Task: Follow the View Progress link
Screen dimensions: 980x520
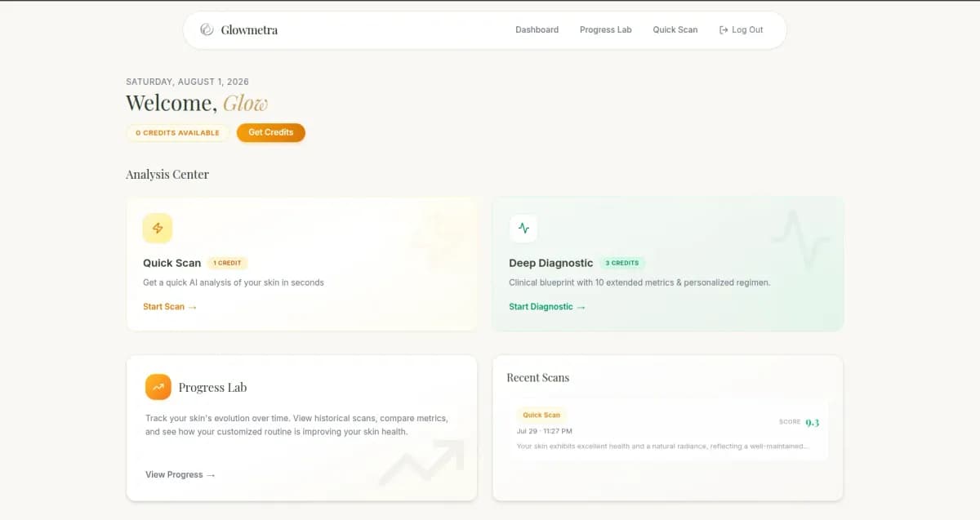Action: coord(180,475)
